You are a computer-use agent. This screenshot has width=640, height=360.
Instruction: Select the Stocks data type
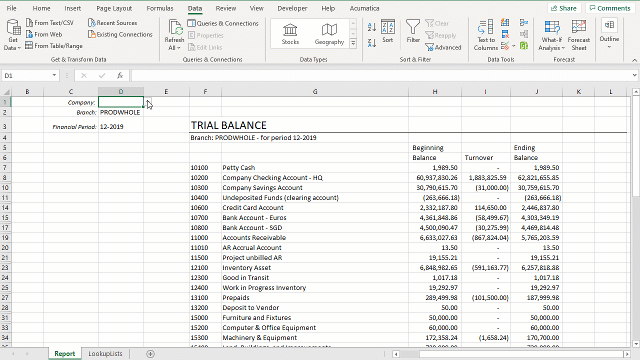click(290, 34)
